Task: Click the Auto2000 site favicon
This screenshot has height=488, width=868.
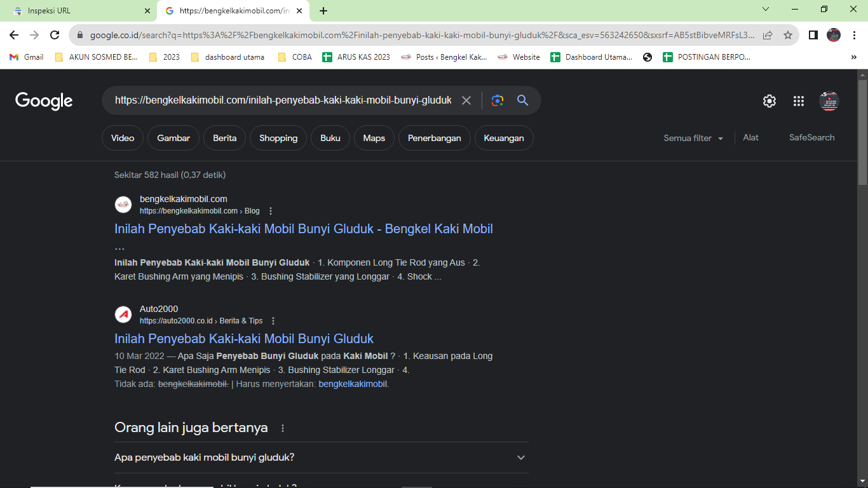Action: (123, 315)
